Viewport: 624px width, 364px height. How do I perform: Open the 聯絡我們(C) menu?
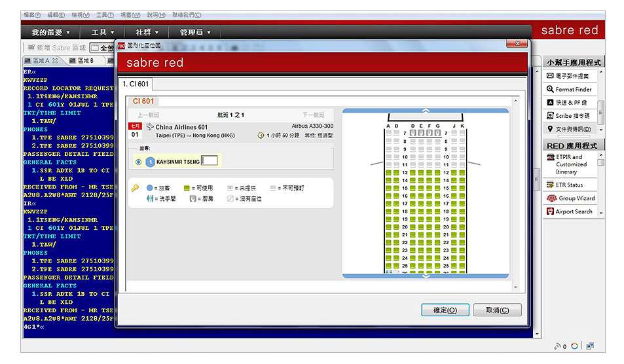187,14
